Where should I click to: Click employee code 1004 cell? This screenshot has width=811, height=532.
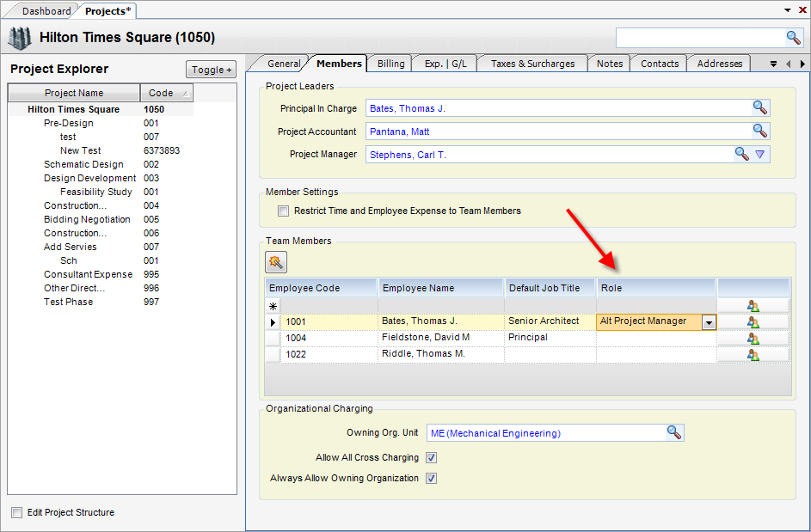[329, 338]
